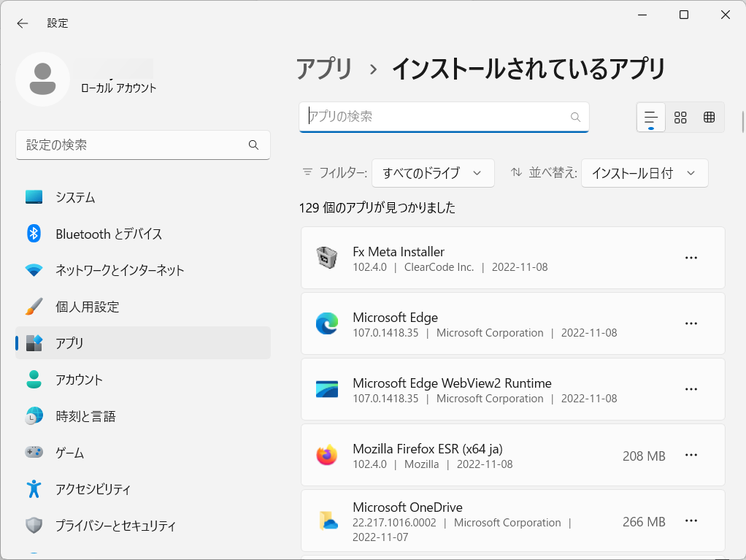
Task: Click the ゲーム controller icon
Action: (34, 452)
